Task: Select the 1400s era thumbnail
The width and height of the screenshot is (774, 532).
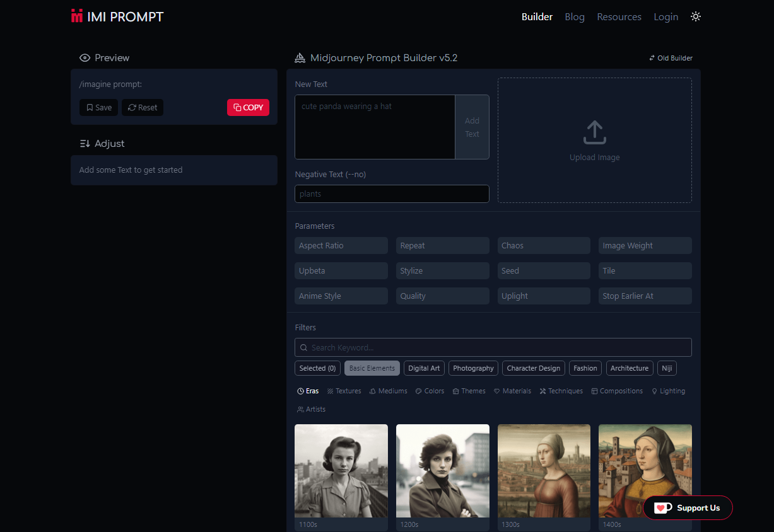Action: (645, 471)
